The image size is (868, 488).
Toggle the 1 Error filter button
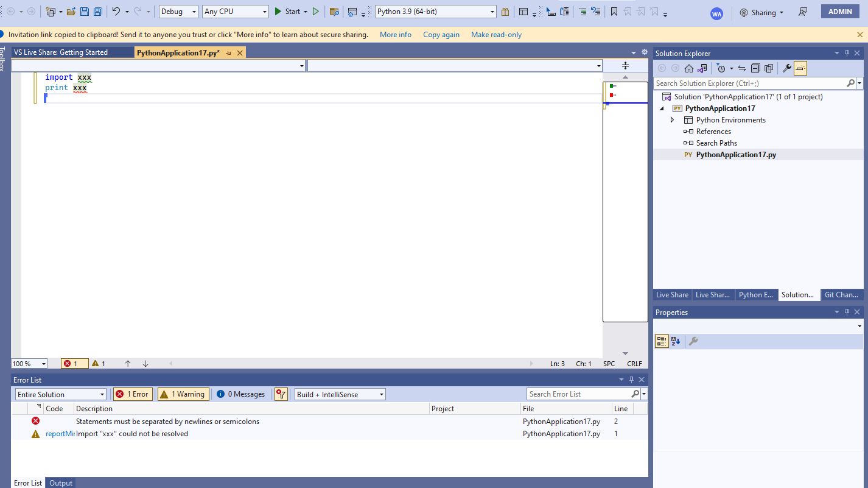point(132,394)
